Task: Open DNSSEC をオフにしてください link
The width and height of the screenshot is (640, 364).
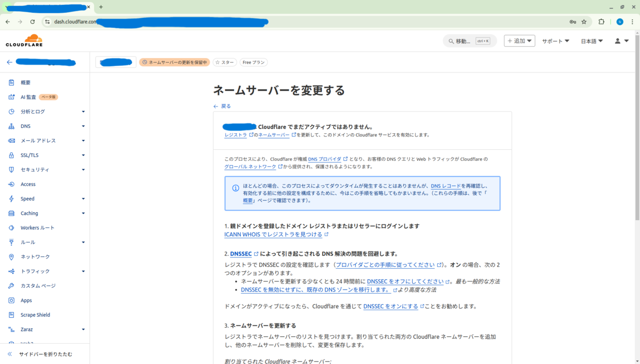Action: 405,281
